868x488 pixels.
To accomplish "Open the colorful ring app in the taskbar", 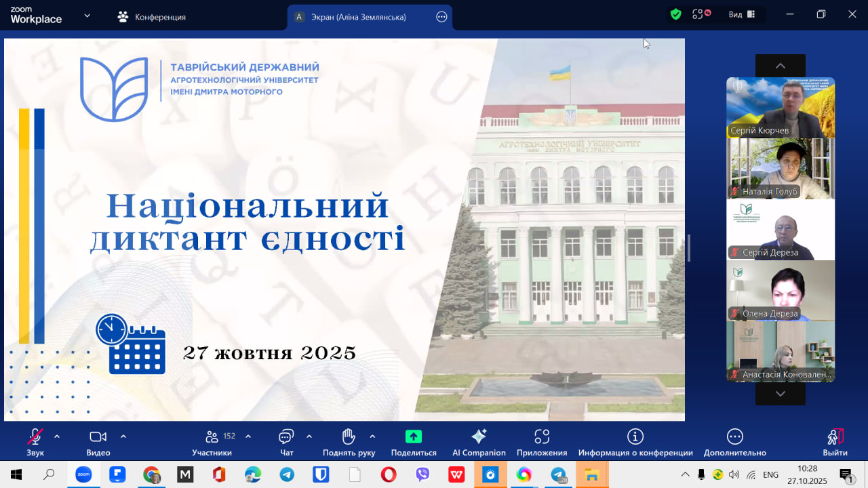I will [x=524, y=474].
